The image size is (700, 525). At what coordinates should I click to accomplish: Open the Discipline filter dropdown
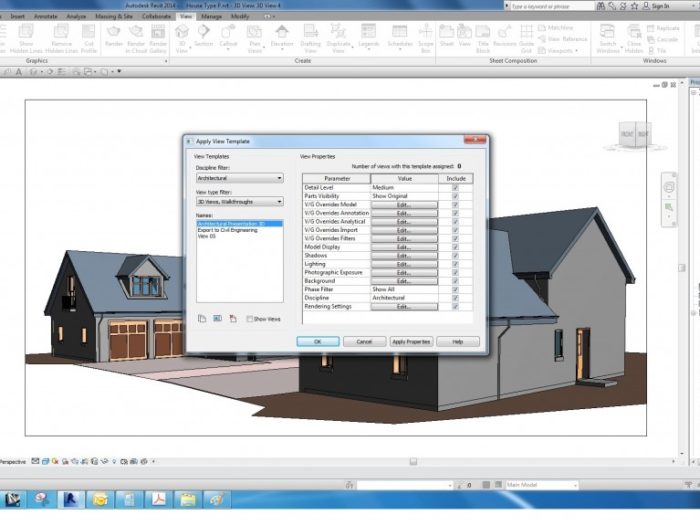tap(239, 178)
